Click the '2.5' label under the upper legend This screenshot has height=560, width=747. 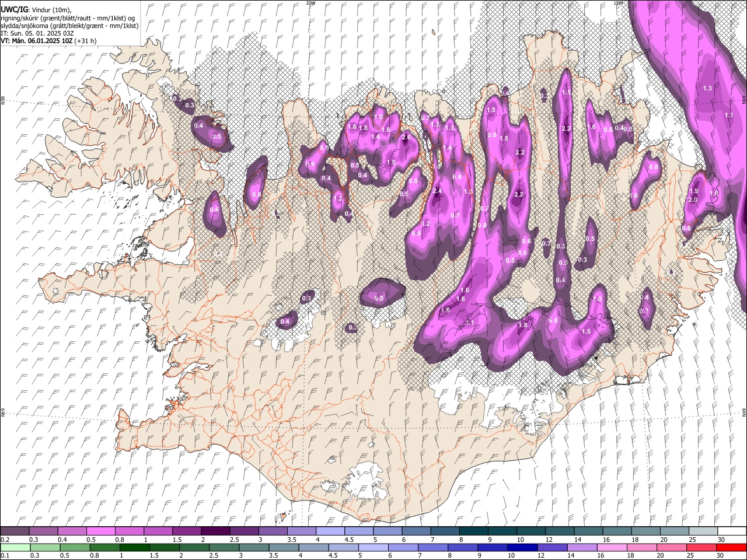(235, 540)
